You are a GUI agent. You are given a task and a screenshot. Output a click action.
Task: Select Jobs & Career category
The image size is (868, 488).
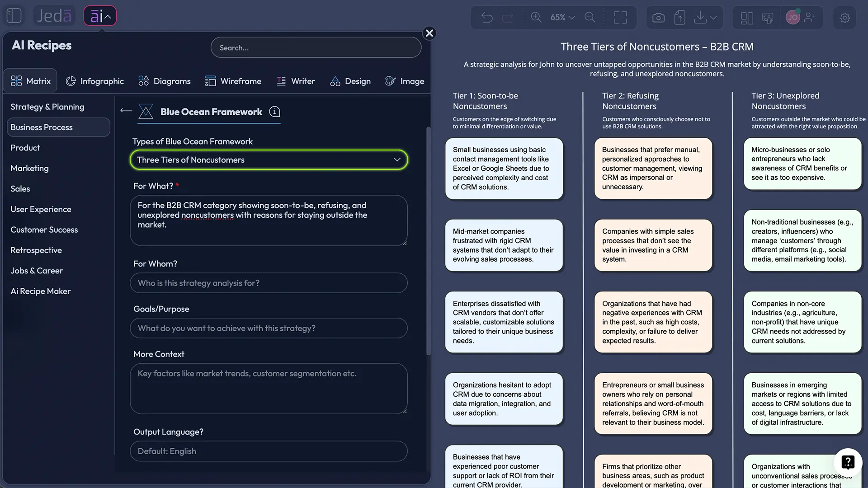click(x=37, y=271)
